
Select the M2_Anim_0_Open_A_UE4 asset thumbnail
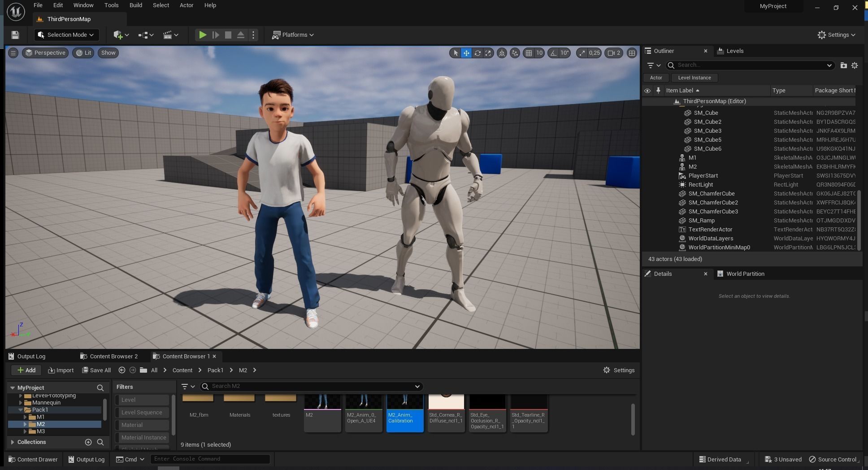(364, 413)
